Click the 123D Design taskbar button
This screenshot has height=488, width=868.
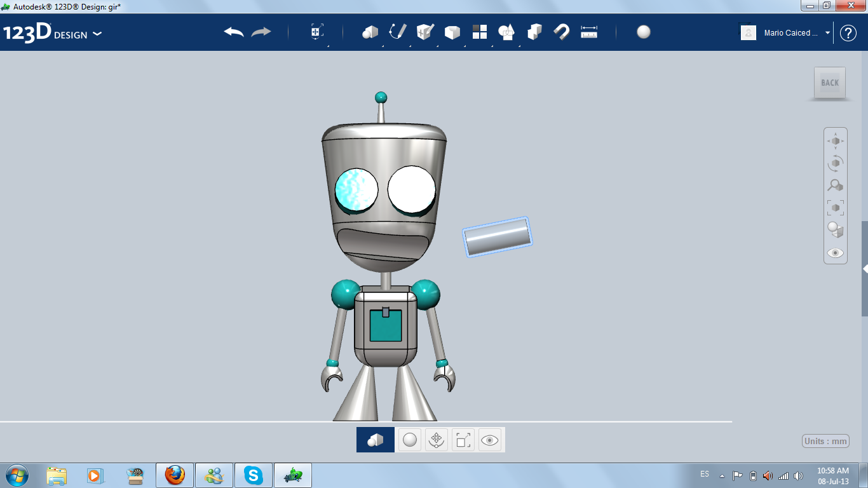293,475
